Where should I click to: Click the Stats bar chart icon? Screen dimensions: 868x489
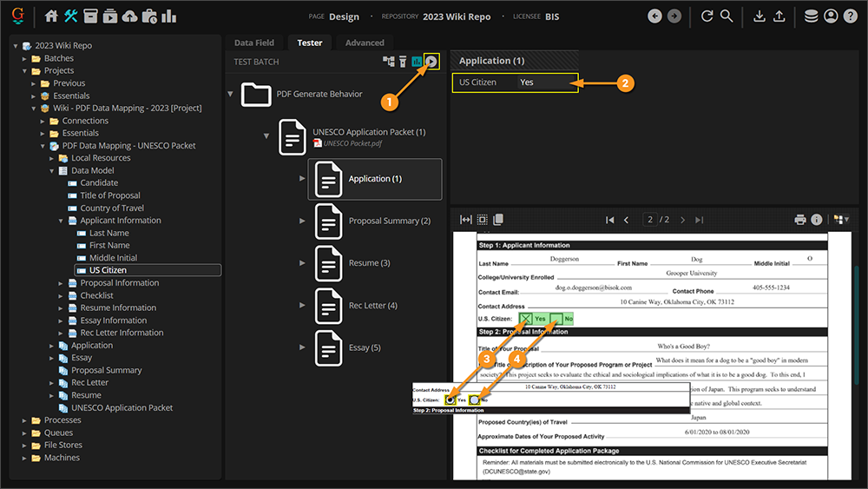pyautogui.click(x=168, y=17)
